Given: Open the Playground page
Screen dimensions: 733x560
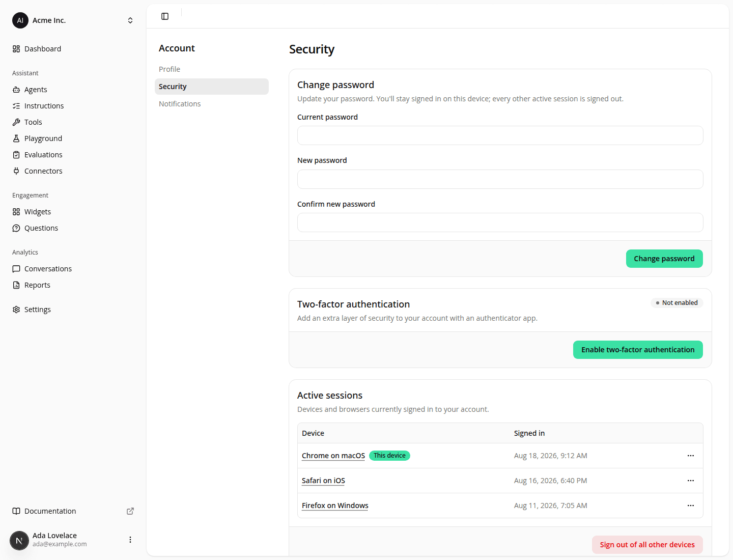Looking at the screenshot, I should click(73, 138).
